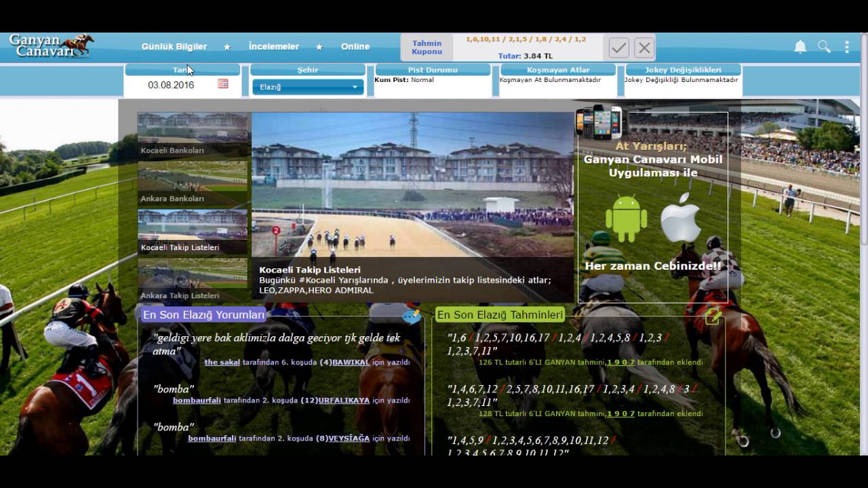Click the Ganyan Canavarı logo
This screenshot has width=868, height=488.
(x=52, y=46)
